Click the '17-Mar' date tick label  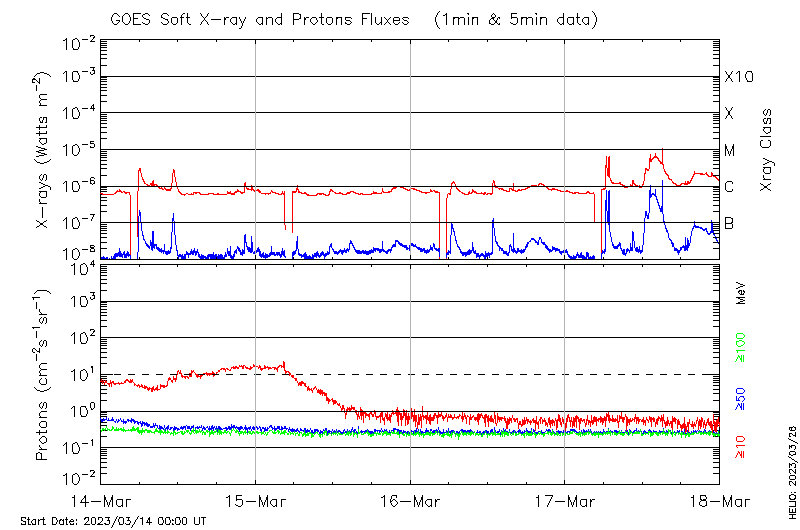click(x=565, y=502)
